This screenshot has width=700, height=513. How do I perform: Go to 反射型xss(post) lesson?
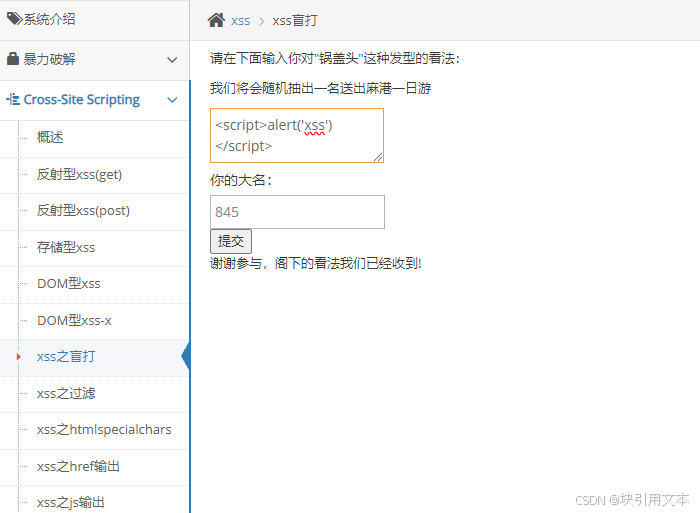83,210
